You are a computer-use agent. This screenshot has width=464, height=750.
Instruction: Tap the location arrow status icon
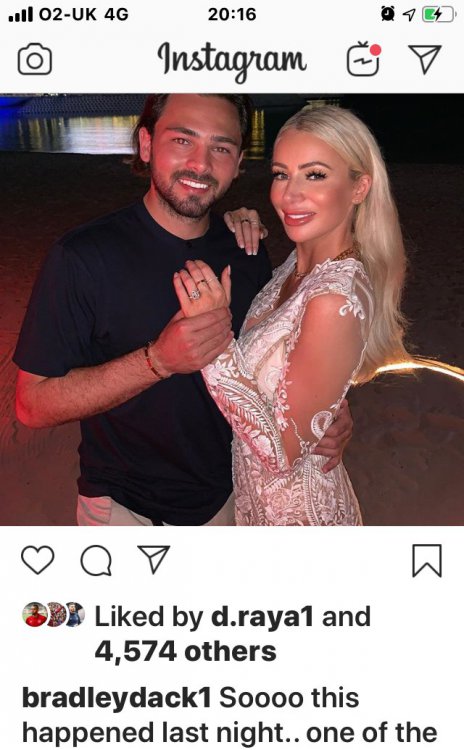(x=409, y=15)
